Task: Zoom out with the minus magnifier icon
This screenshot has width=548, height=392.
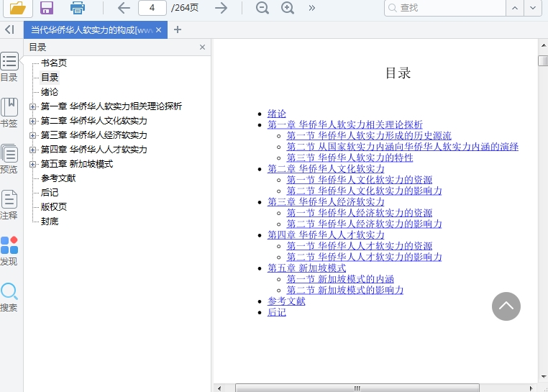Action: pyautogui.click(x=262, y=8)
